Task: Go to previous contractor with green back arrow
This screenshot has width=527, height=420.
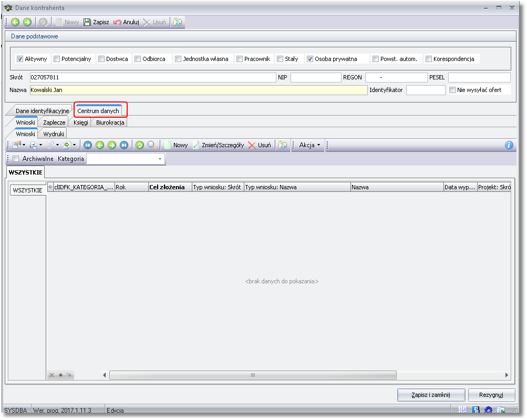Action: (x=15, y=22)
